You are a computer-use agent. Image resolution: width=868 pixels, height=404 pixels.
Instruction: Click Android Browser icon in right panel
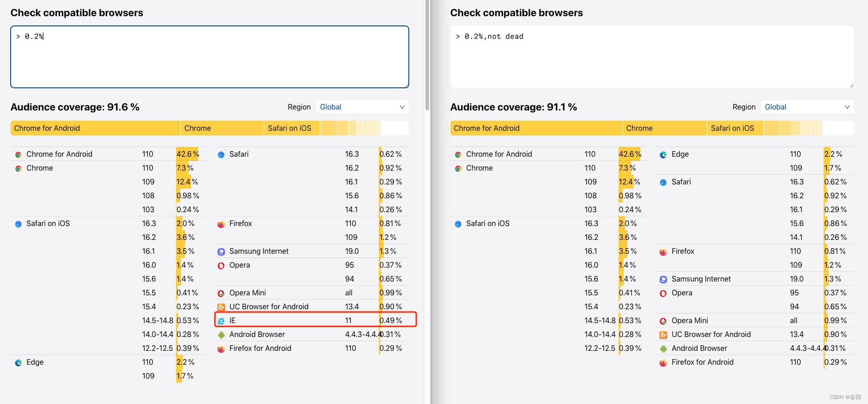coord(663,349)
